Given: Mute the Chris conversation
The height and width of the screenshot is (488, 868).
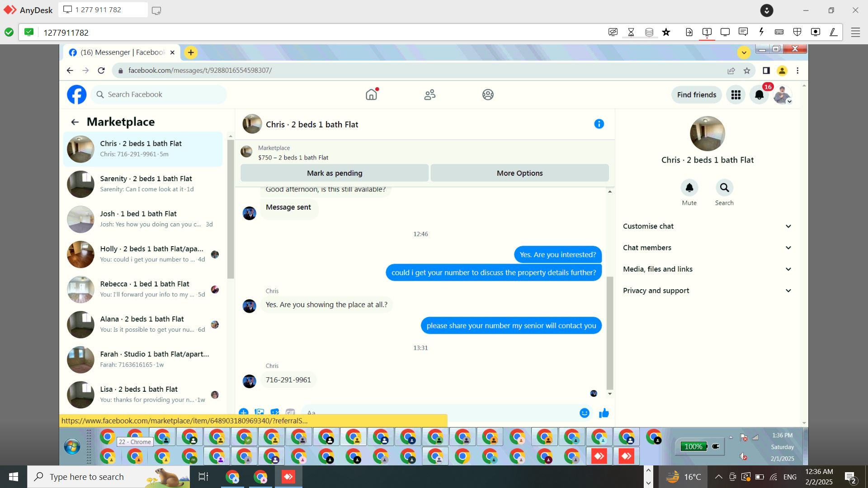Looking at the screenshot, I should pos(689,188).
